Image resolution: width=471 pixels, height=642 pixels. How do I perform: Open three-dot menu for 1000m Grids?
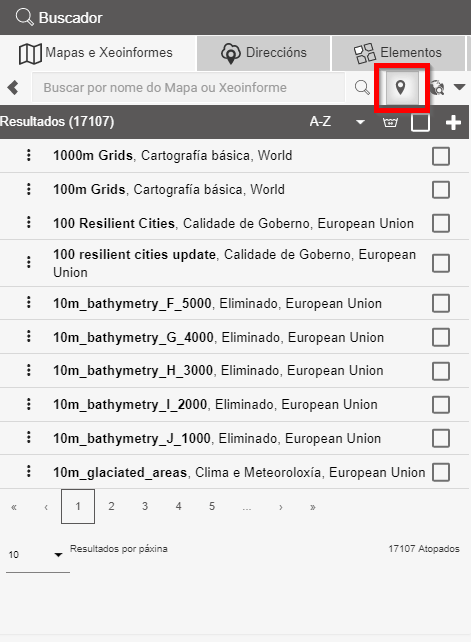coord(29,155)
